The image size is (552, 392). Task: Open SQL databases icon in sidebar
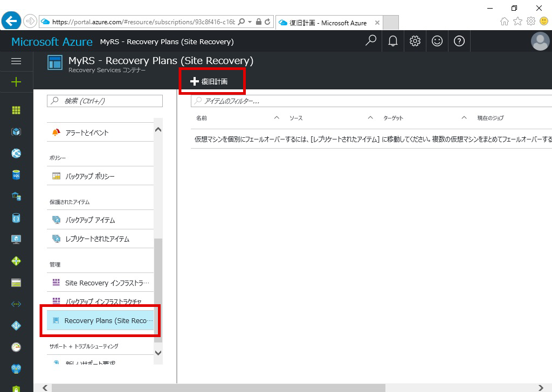[x=16, y=174]
